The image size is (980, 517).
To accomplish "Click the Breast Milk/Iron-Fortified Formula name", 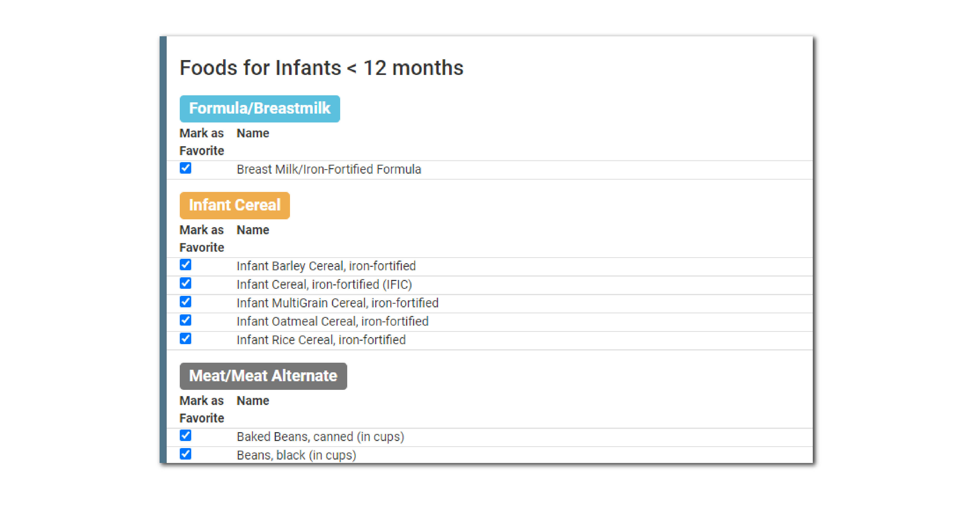I will tap(329, 169).
